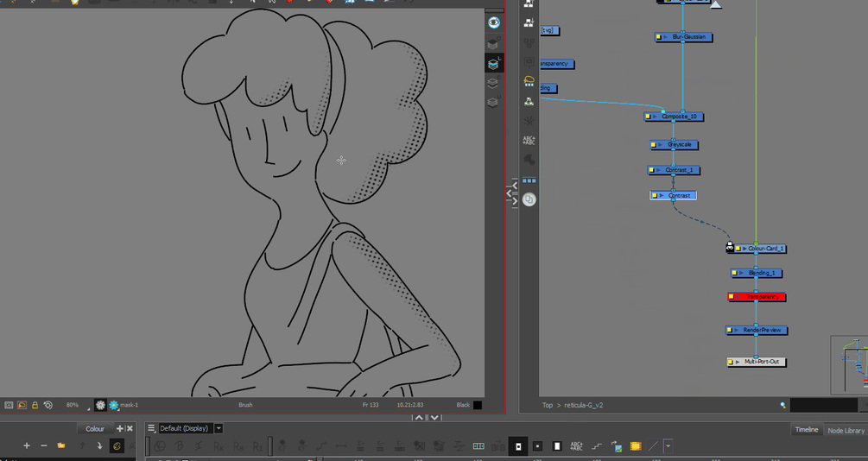Select the Blur-Gaussian node
Viewport: 868px width, 461px height.
tap(684, 37)
